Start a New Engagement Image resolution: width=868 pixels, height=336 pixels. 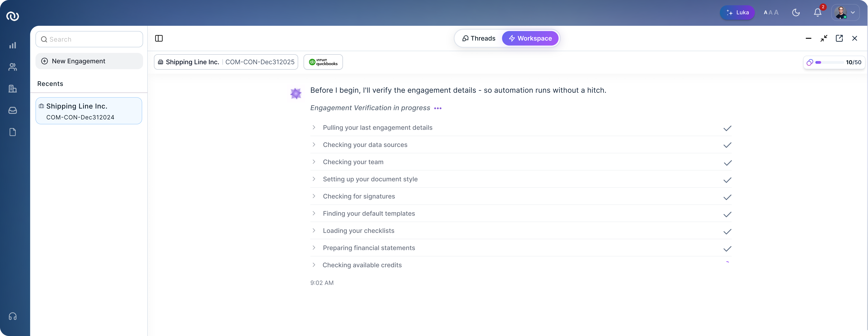click(x=89, y=61)
